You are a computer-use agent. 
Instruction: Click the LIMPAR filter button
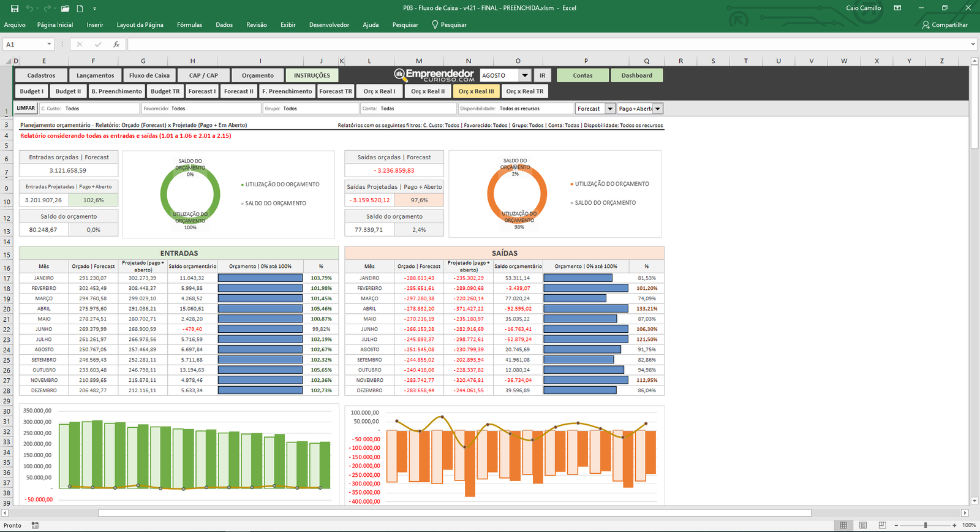(26, 108)
